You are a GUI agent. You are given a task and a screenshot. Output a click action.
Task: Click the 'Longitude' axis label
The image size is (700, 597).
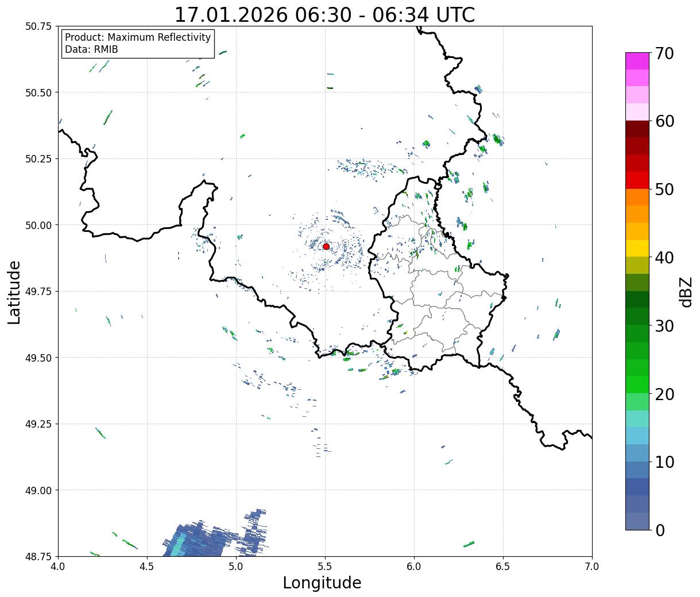tap(322, 583)
